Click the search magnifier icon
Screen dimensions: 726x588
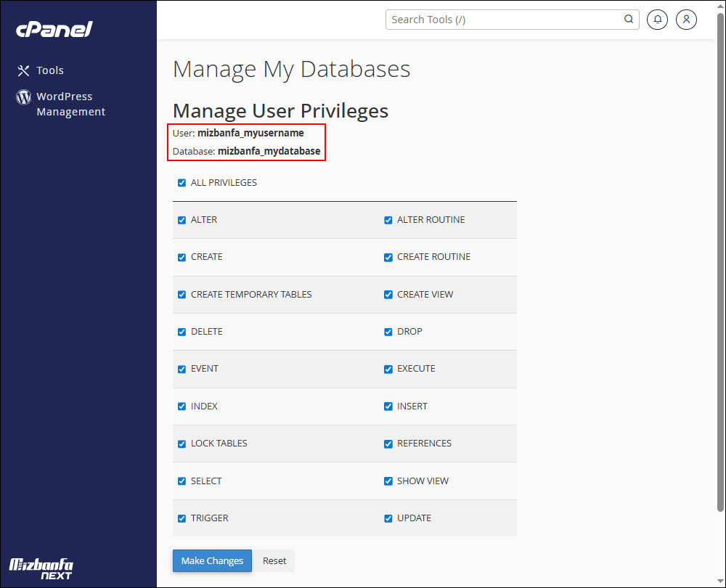(x=629, y=20)
